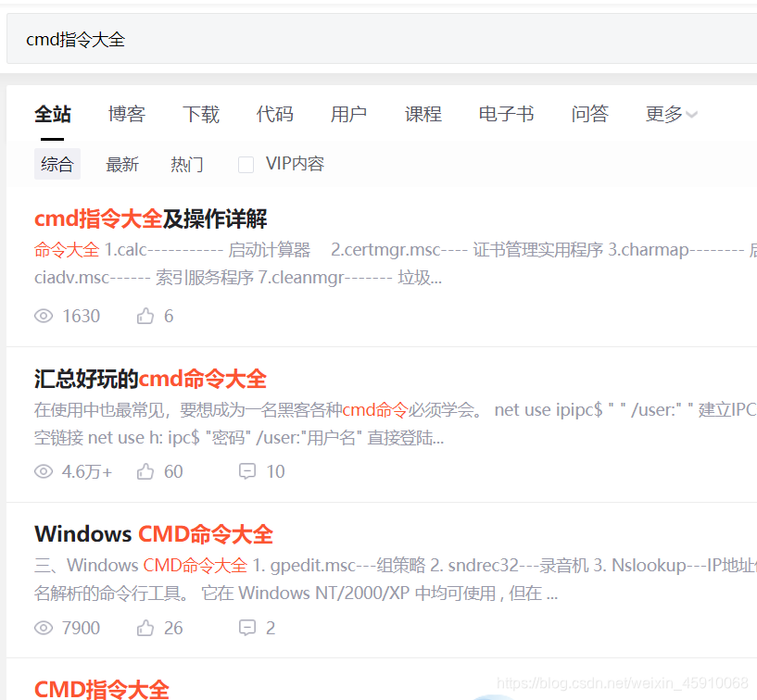
Task: Click the eye views icon beside 4.6万+
Action: tap(44, 471)
